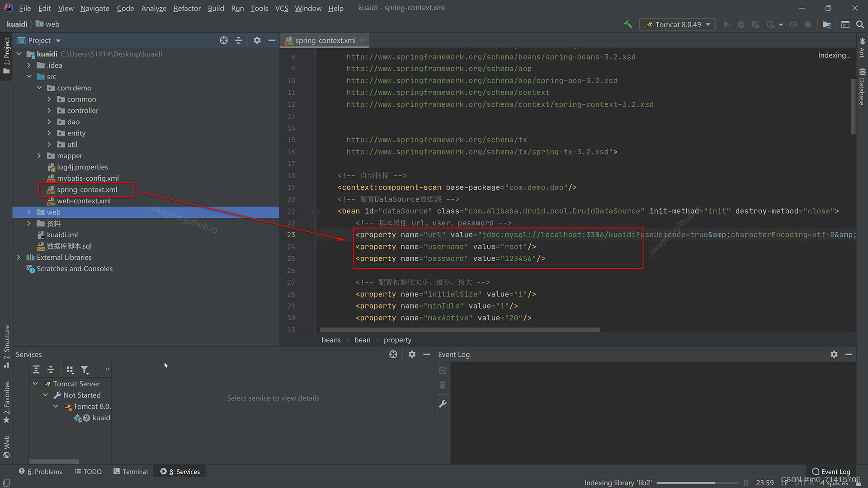Image resolution: width=868 pixels, height=488 pixels.
Task: Clear all Event Log trash icon
Action: pyautogui.click(x=443, y=385)
